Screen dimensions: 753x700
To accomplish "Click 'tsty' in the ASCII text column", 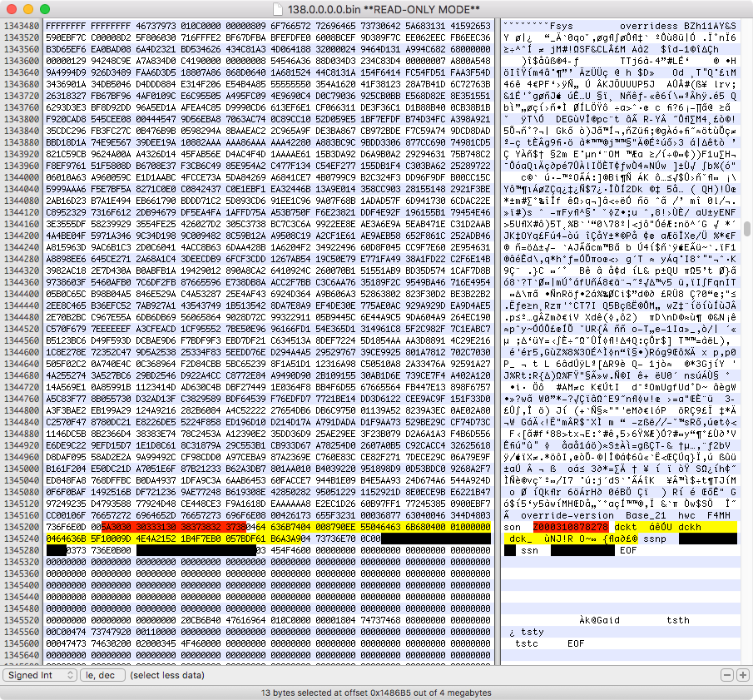I will click(x=533, y=632).
